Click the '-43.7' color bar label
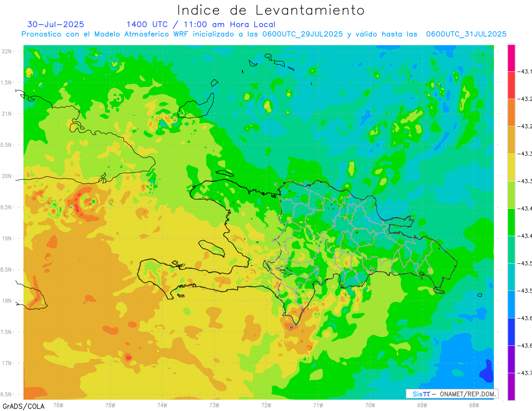 (525, 373)
